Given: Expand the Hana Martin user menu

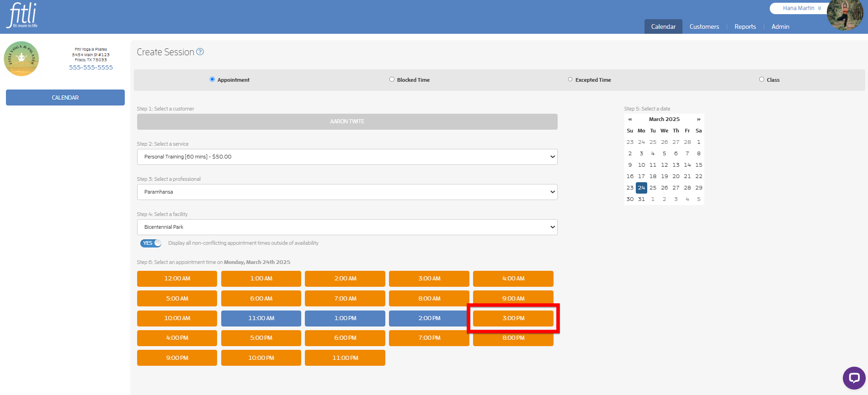Looking at the screenshot, I should click(x=802, y=8).
